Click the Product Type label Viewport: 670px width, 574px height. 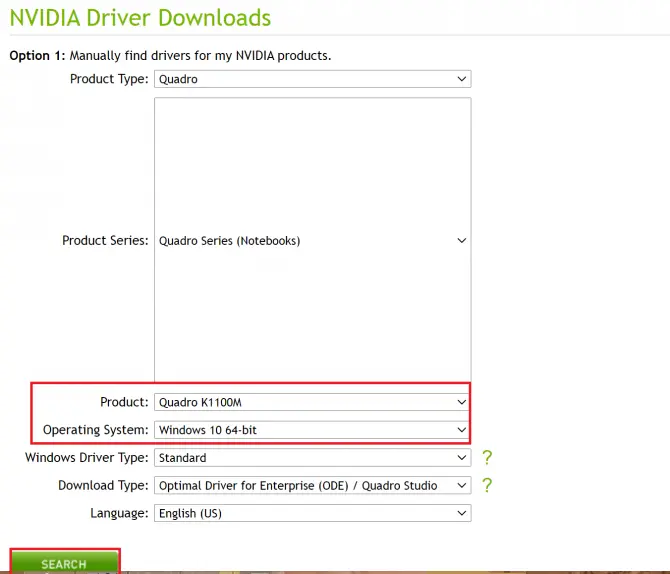[109, 79]
